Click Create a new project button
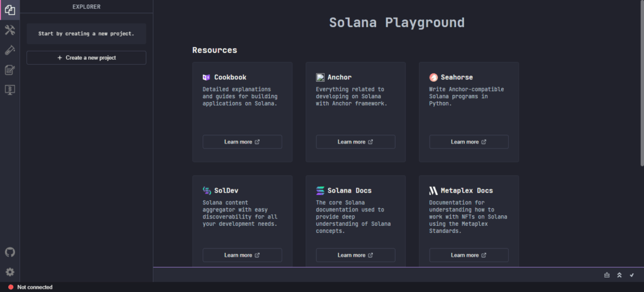Screen dimensions: 644x292 coord(86,58)
